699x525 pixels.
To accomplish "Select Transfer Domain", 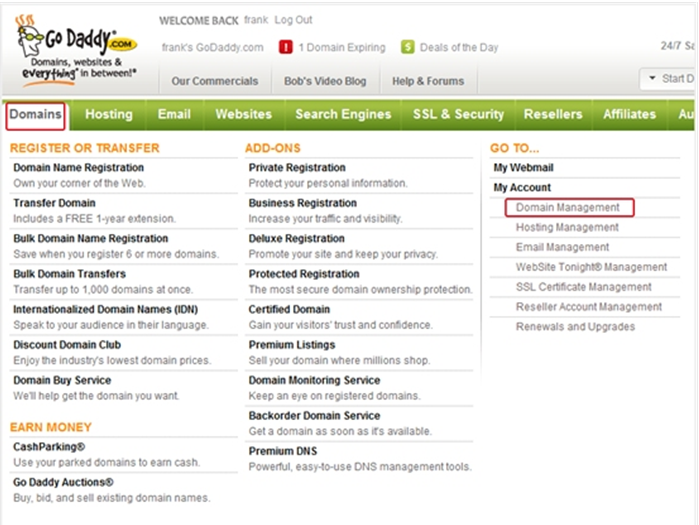I will (54, 203).
